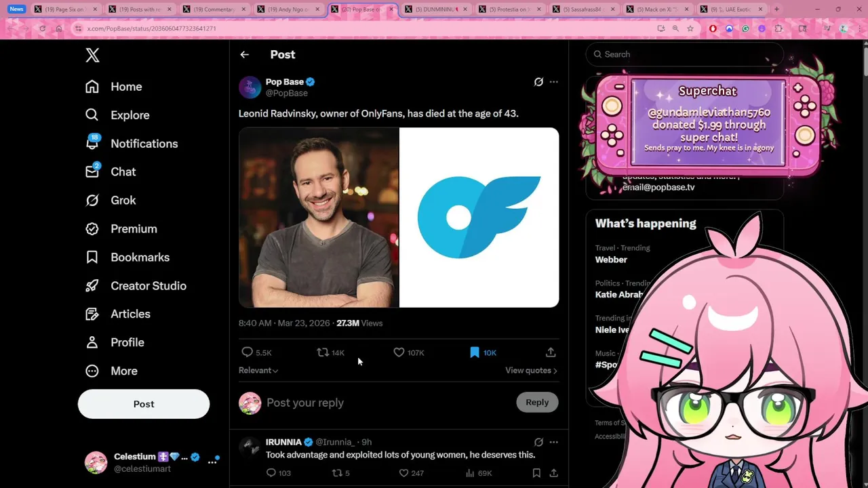Click the X Search box
The image size is (868, 488).
pos(685,54)
